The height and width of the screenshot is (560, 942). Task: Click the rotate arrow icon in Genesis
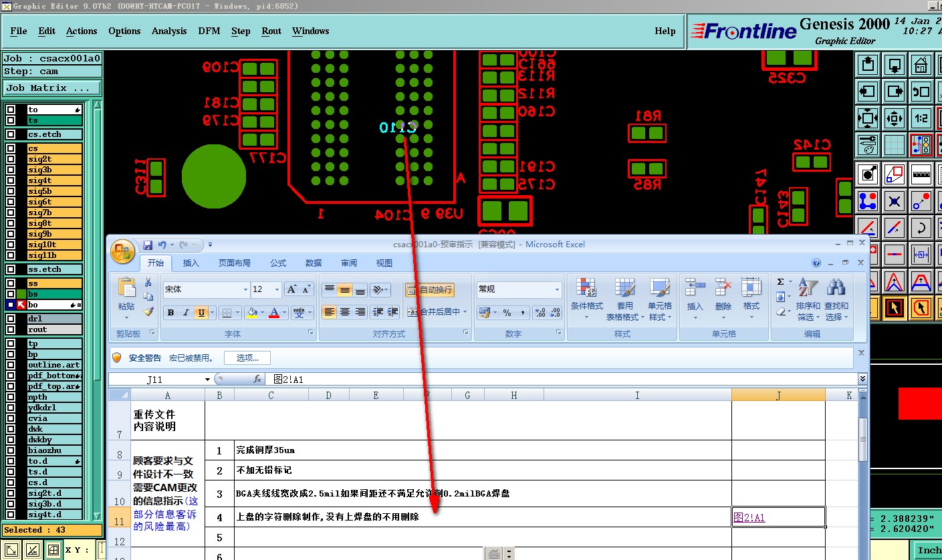(921, 228)
